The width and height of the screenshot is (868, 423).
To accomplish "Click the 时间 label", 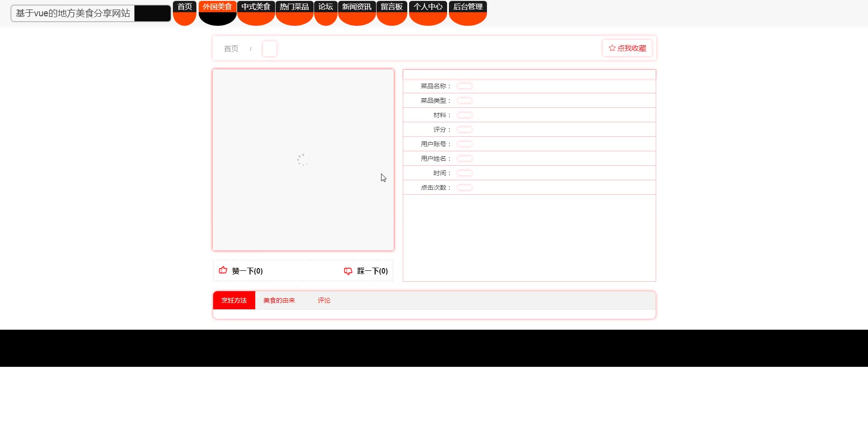I will [443, 173].
